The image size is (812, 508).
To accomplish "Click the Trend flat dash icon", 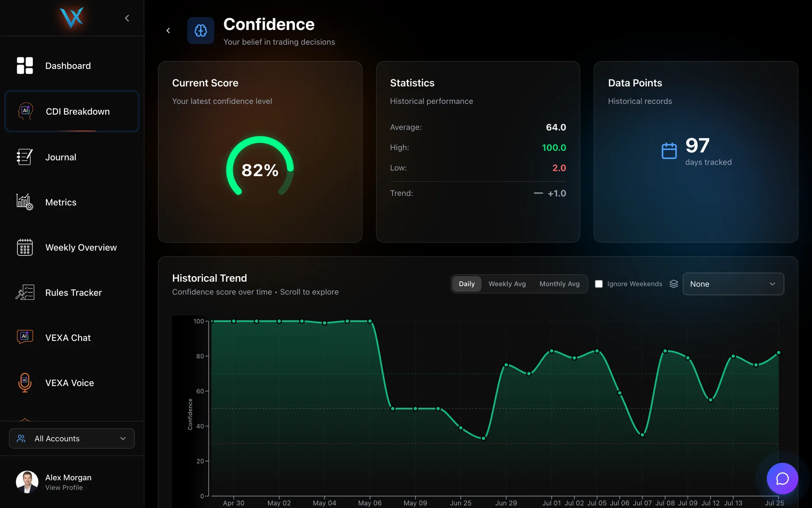I will [538, 193].
